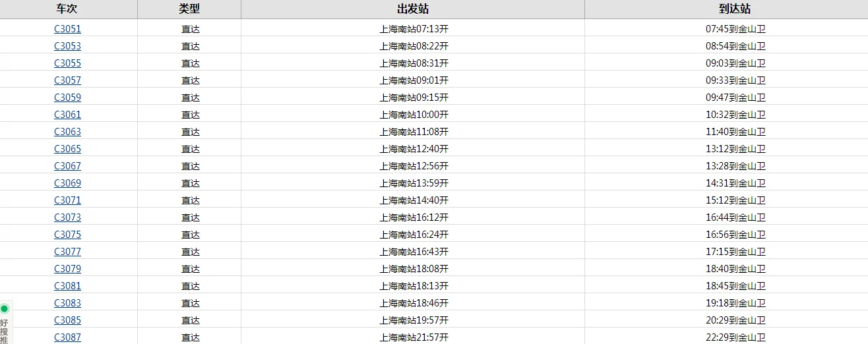Click the C3053 train number link
Viewport: 868px width, 344px height.
pos(67,46)
